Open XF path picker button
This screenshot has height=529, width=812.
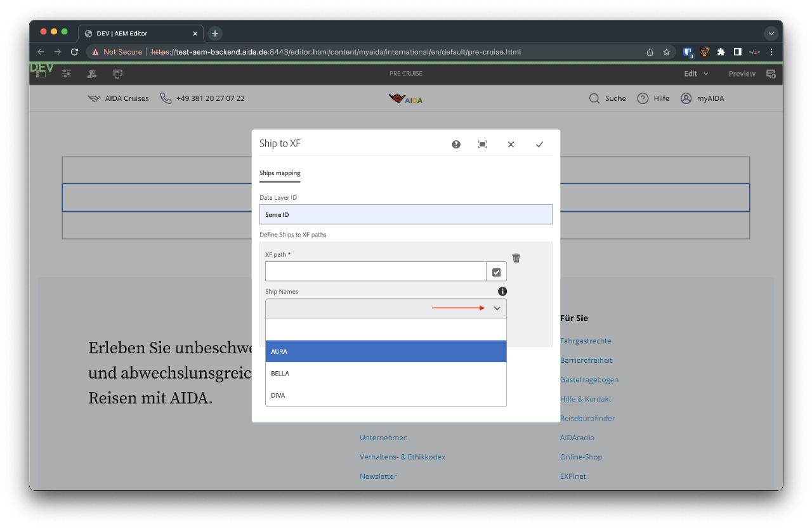[496, 272]
